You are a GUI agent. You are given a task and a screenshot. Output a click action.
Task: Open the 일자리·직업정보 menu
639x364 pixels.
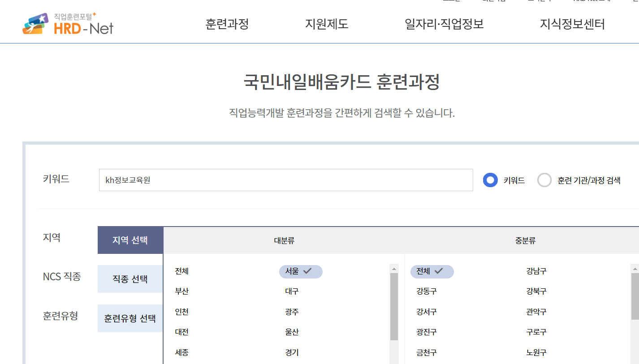click(x=444, y=24)
